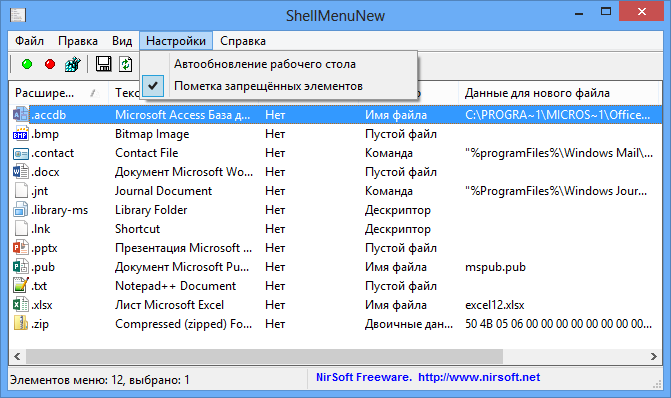Close the ShellMenuNew window
671x398 pixels.
pyautogui.click(x=642, y=12)
